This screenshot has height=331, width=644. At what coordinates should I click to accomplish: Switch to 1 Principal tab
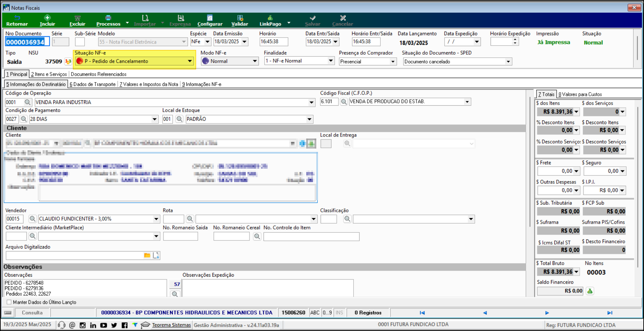[16, 74]
